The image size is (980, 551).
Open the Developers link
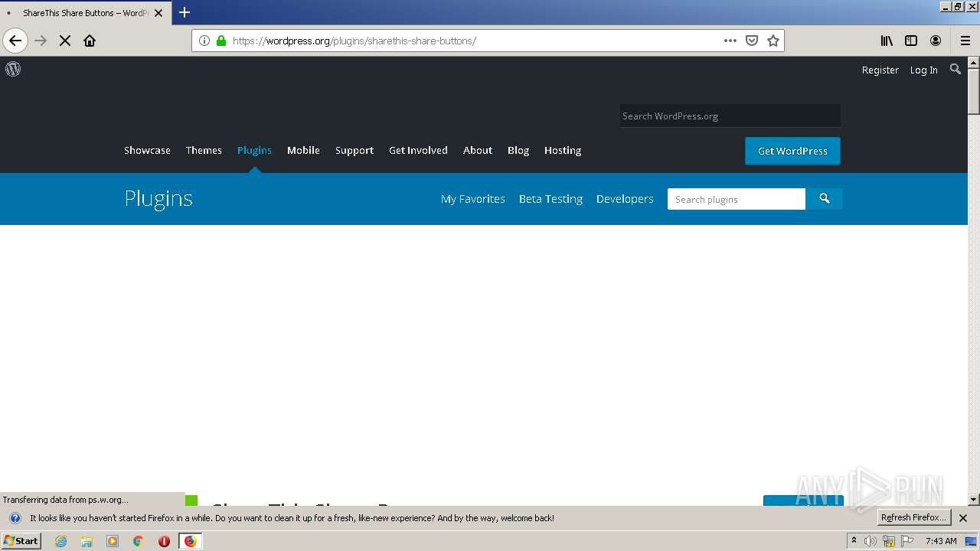click(625, 199)
